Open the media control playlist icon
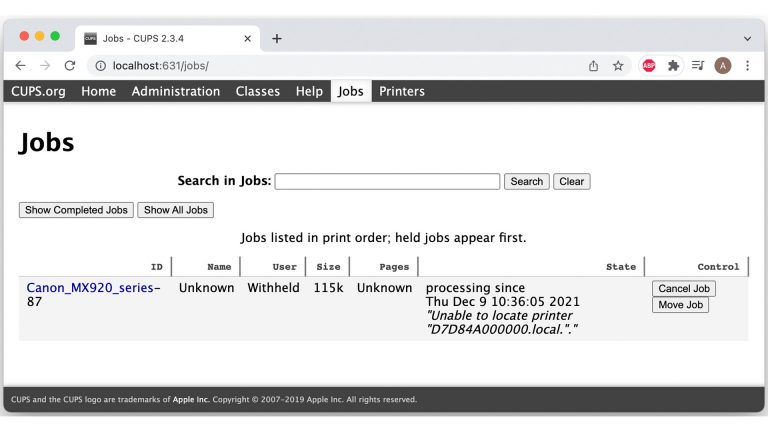The image size is (768, 432). [698, 65]
